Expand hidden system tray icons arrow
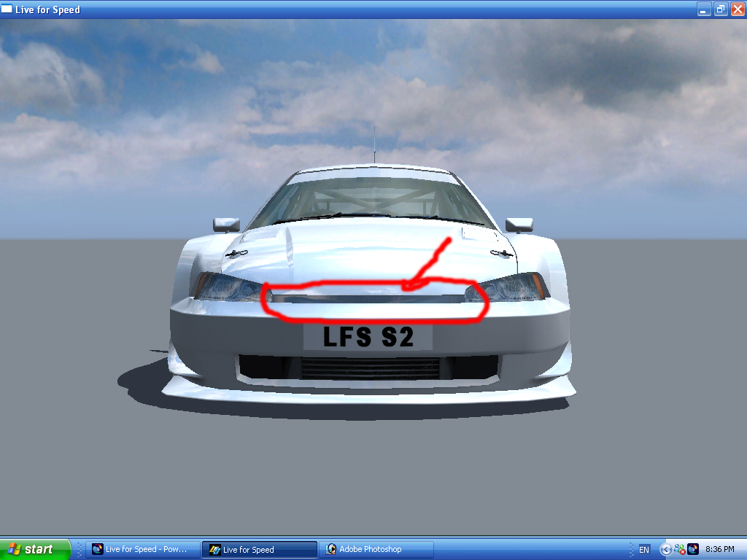Screen dimensions: 747x560 click(x=665, y=550)
